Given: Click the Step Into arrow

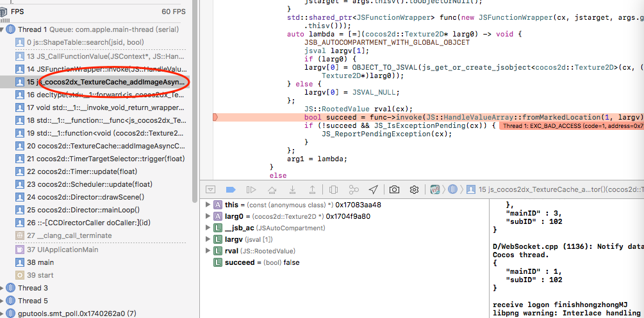Looking at the screenshot, I should [292, 189].
